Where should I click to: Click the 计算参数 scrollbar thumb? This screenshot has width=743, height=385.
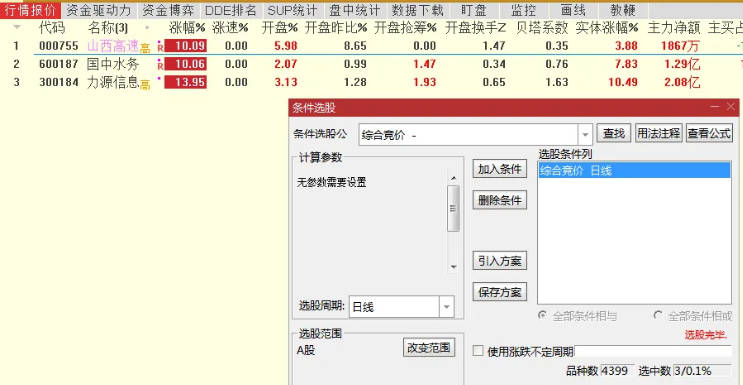click(453, 208)
